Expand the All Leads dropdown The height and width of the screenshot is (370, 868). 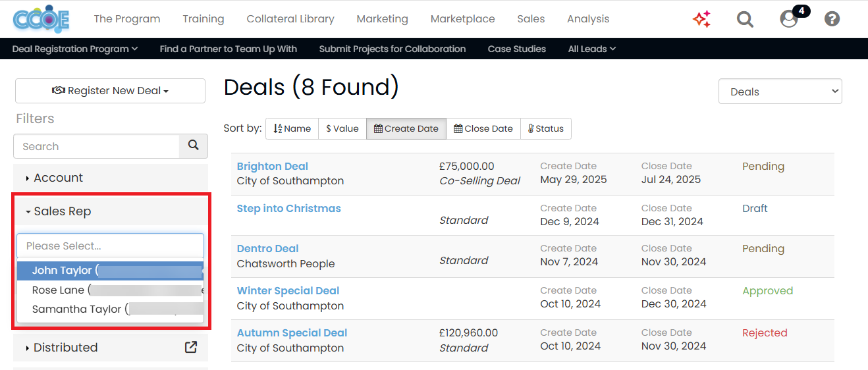coord(592,49)
